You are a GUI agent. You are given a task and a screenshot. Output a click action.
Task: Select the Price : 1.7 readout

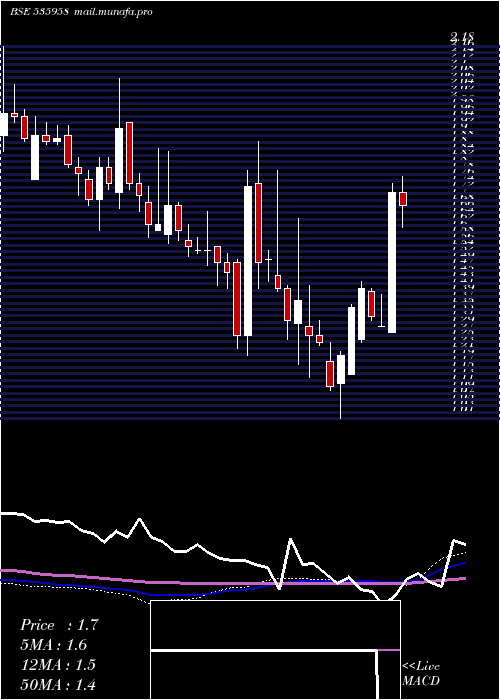tap(58, 625)
